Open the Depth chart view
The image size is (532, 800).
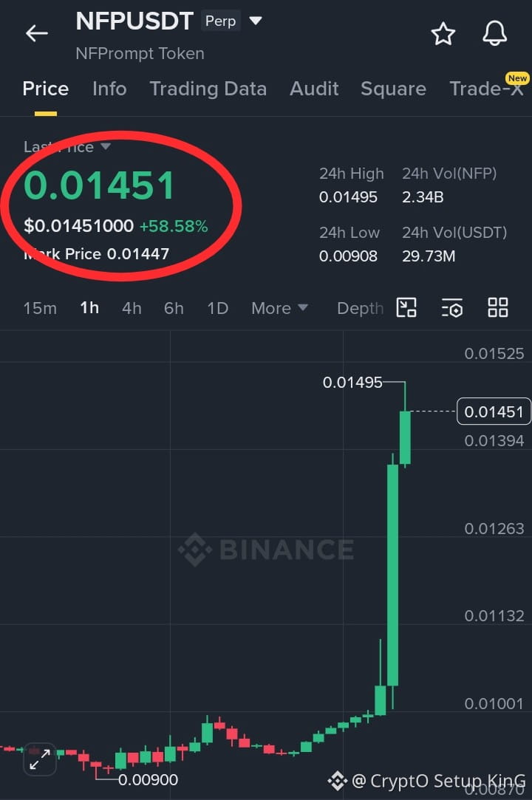pyautogui.click(x=360, y=308)
